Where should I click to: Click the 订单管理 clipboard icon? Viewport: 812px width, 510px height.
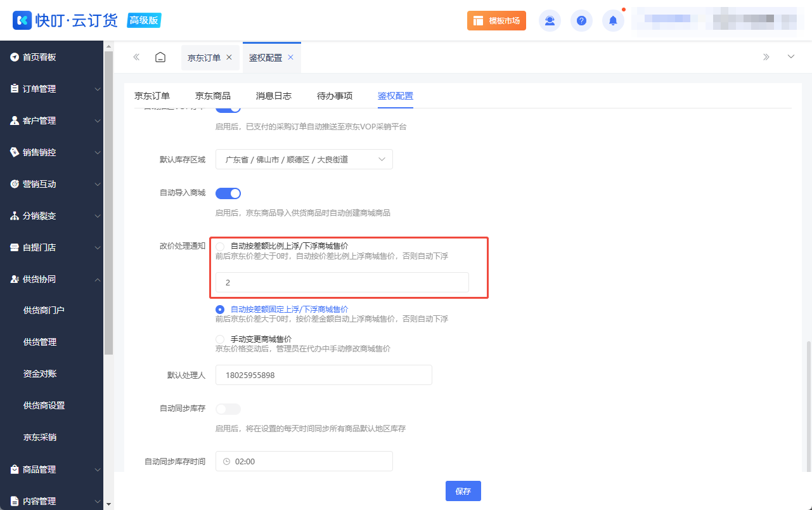click(x=15, y=89)
